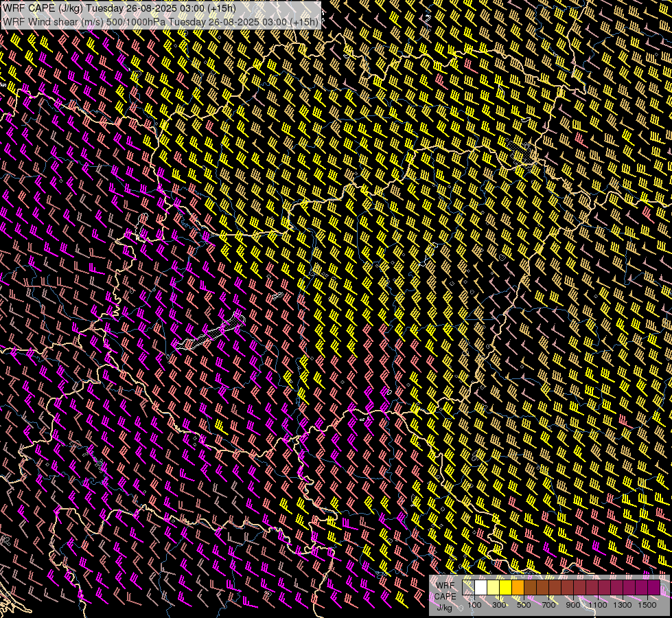672x618 pixels.
Task: Click the legend tick label 700
Action: coord(548,605)
